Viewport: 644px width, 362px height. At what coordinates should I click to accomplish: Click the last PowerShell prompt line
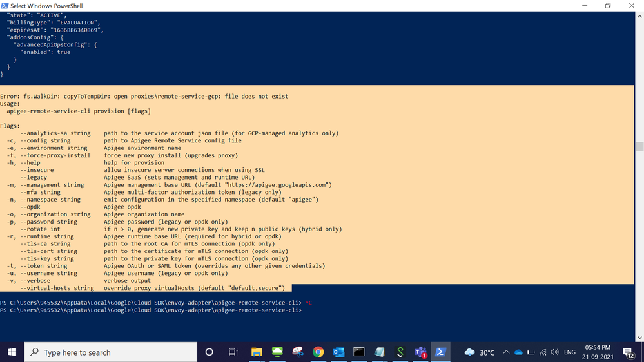tap(151, 310)
